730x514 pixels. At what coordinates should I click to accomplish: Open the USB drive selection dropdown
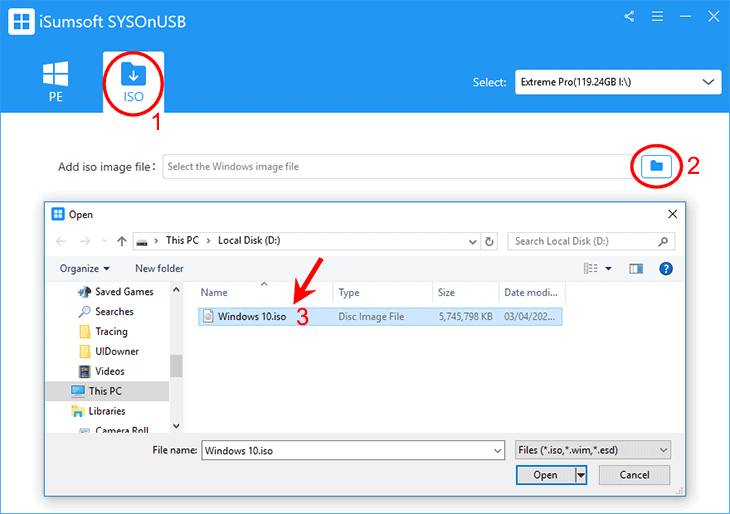pyautogui.click(x=618, y=82)
